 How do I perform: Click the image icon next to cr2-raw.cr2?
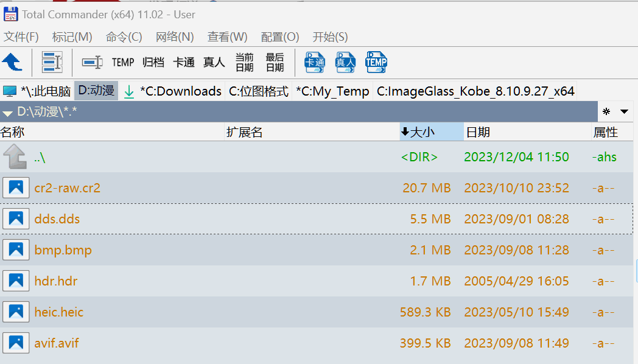(x=15, y=188)
